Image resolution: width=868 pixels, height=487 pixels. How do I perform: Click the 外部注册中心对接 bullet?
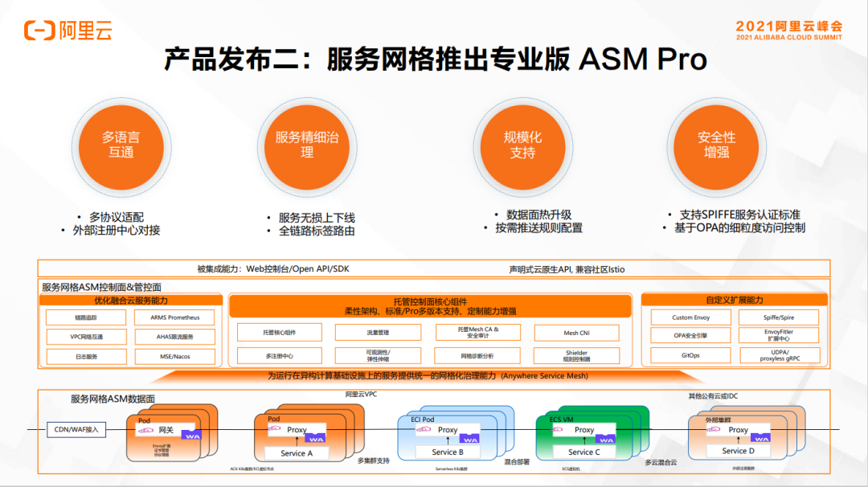pyautogui.click(x=117, y=230)
